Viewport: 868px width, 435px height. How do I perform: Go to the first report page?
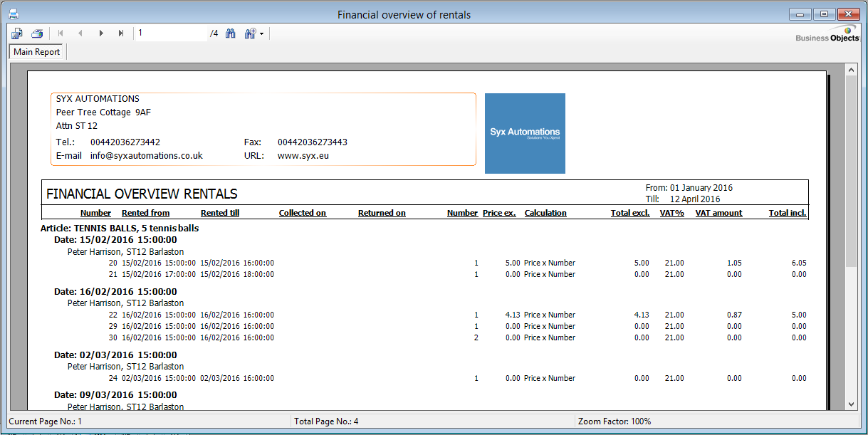61,33
